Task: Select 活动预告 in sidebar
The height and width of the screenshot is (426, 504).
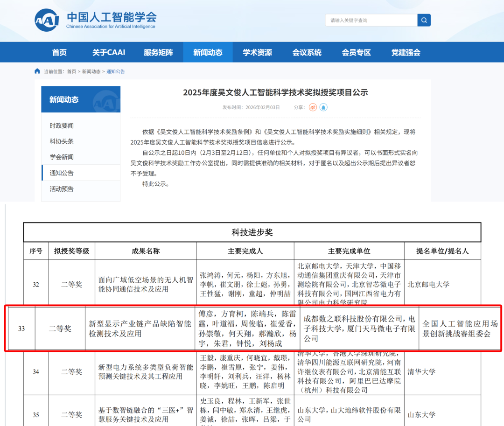Action: tap(62, 189)
